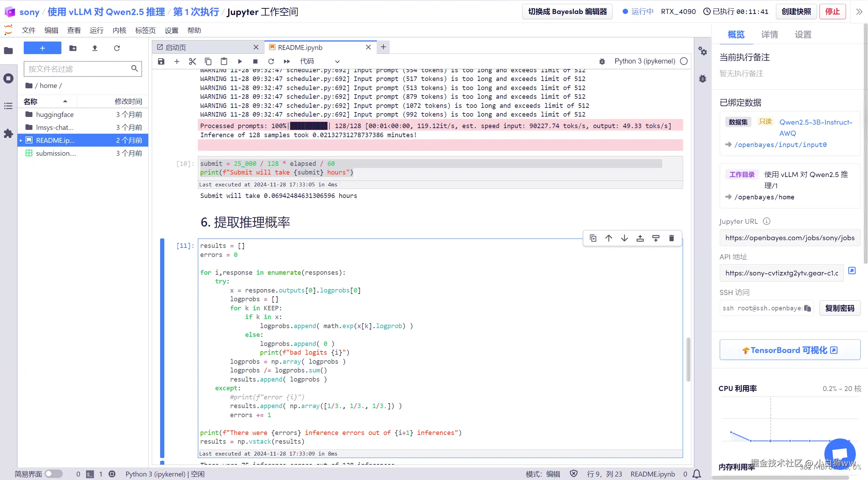The width and height of the screenshot is (868, 480).
Task: Click the fast-forward run all cells icon
Action: click(287, 61)
